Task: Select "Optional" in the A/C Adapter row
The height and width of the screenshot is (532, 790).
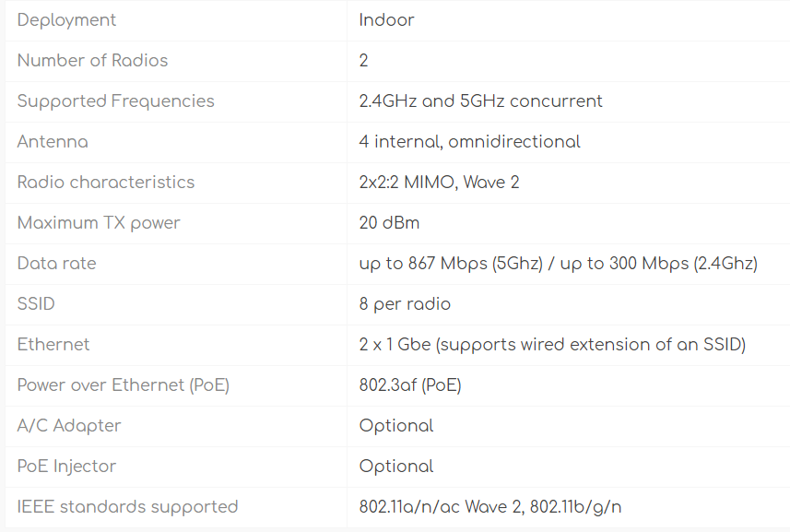Action: tap(395, 426)
